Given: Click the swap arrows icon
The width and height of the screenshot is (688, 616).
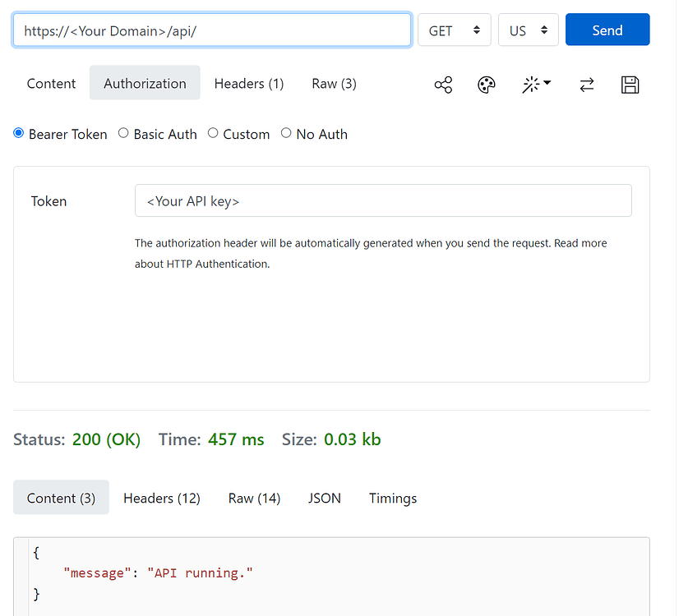Looking at the screenshot, I should (x=587, y=85).
